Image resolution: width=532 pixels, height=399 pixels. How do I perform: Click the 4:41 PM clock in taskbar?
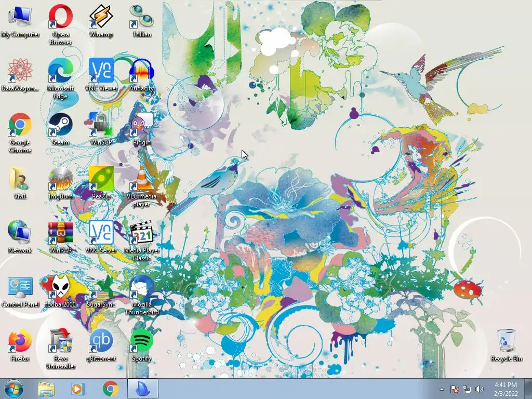[x=506, y=389]
